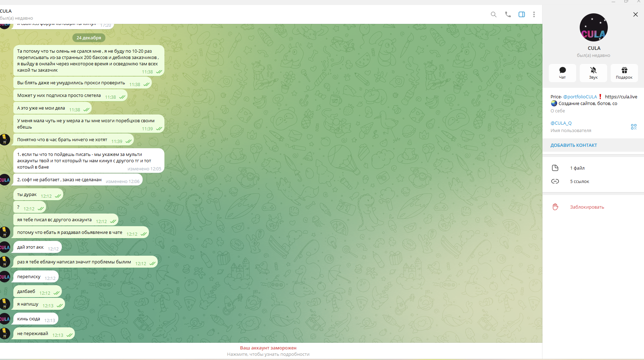Viewport: 644px width, 360px height.
Task: Open the CULA profile avatar picture
Action: (593, 27)
